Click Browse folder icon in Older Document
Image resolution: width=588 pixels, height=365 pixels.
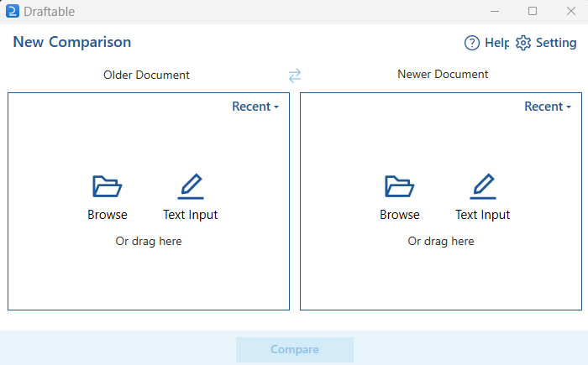pos(108,186)
